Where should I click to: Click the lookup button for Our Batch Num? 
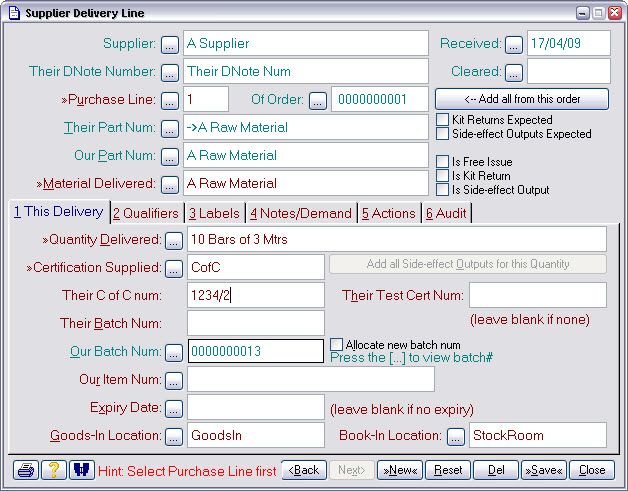(174, 352)
